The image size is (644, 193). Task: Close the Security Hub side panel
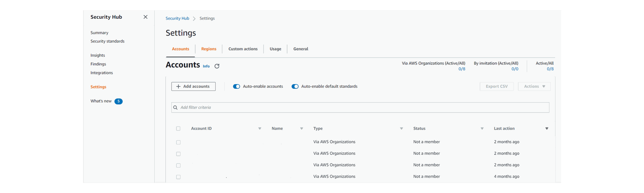(145, 17)
